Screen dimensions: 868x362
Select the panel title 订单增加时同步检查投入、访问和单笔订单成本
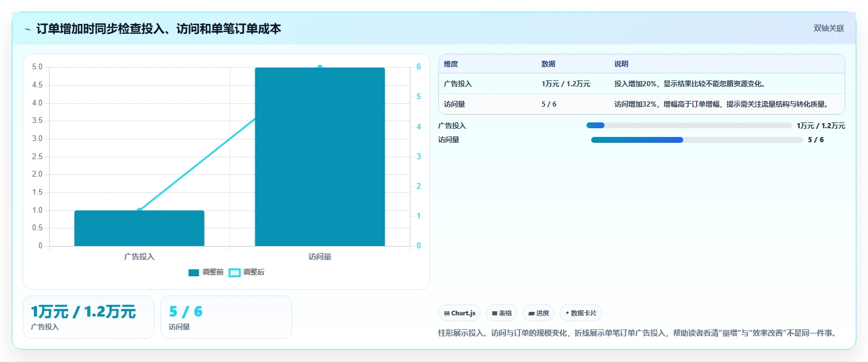pyautogui.click(x=159, y=29)
